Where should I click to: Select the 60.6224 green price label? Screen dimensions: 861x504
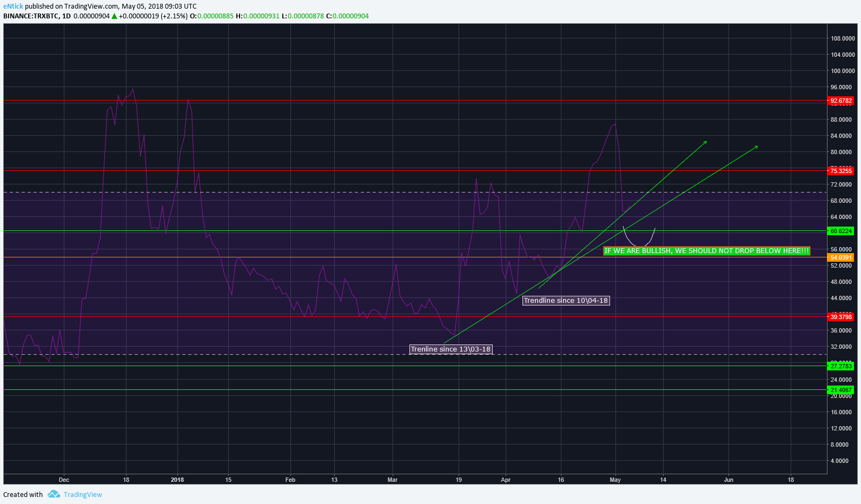point(841,231)
